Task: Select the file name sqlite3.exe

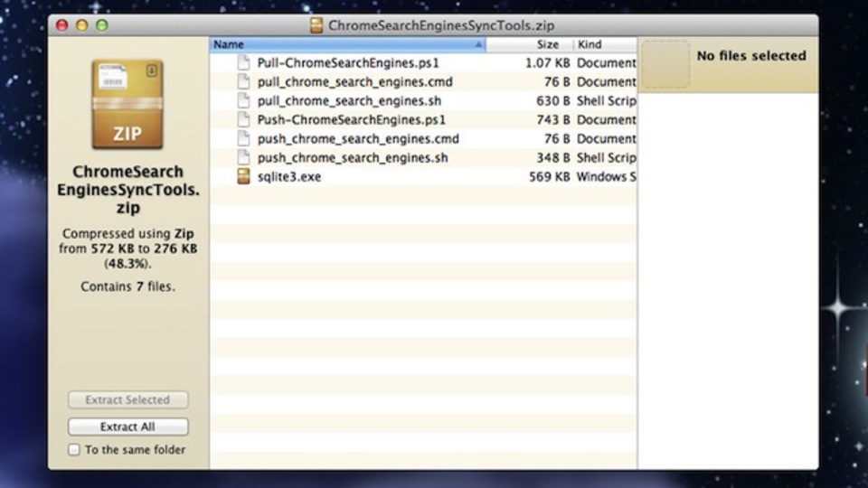Action: point(289,176)
